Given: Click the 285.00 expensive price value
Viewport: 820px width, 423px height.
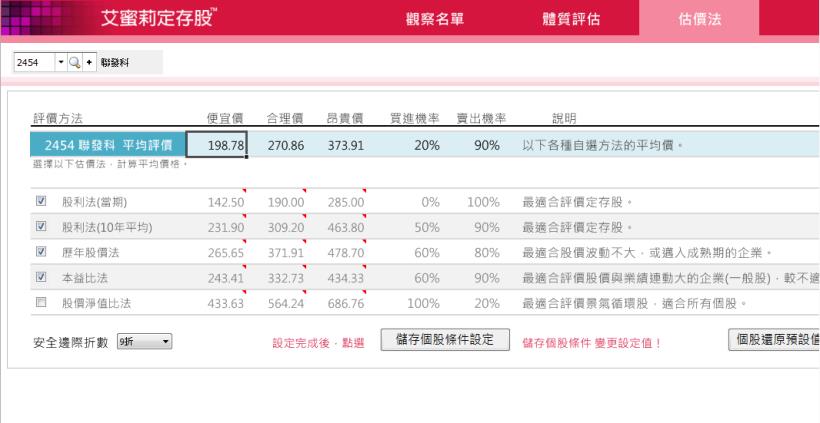Looking at the screenshot, I should (x=346, y=202).
